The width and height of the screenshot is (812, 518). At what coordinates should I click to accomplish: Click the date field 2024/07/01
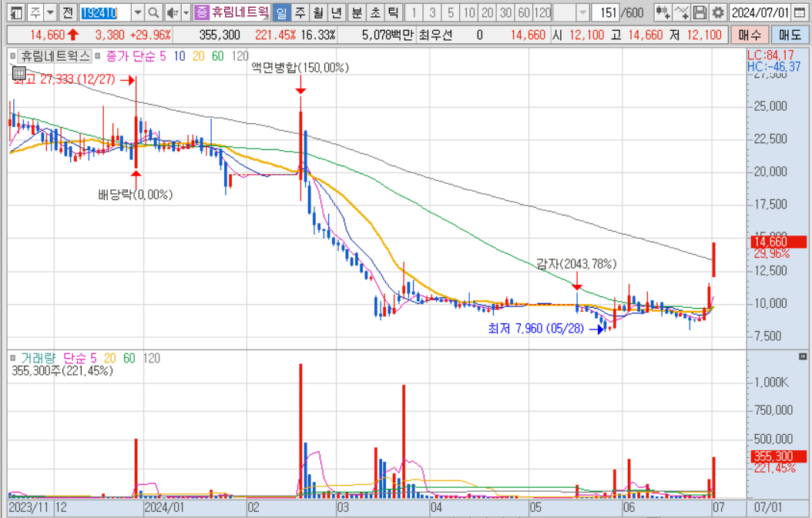coord(760,12)
